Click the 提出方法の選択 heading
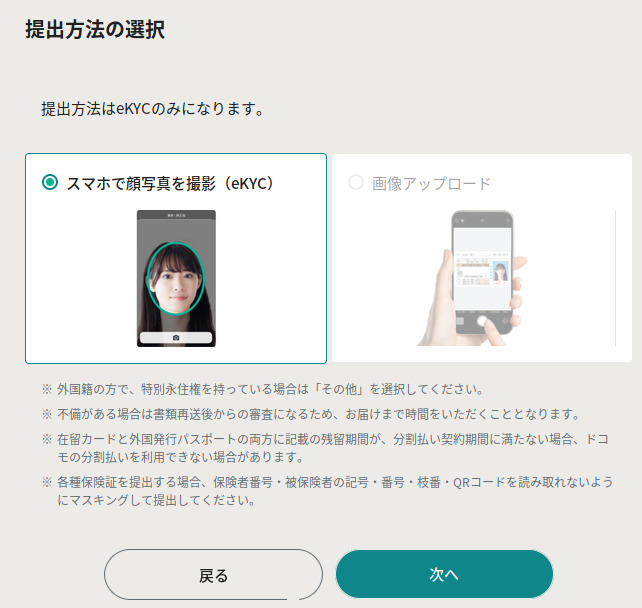The height and width of the screenshot is (608, 642). tap(95, 29)
